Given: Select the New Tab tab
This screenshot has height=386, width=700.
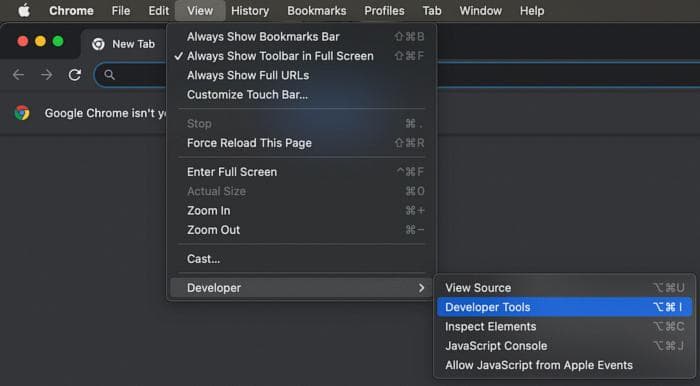Looking at the screenshot, I should click(123, 44).
